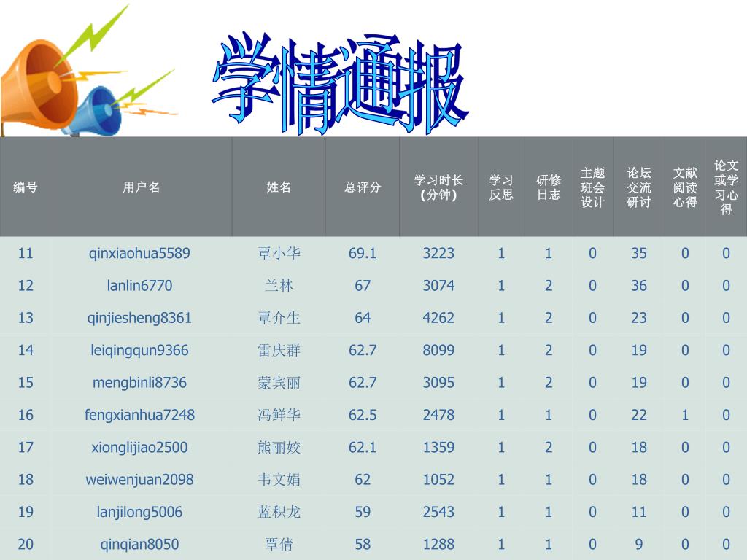The height and width of the screenshot is (560, 747).
Task: Click the name 覃小华
Action: coord(279,253)
